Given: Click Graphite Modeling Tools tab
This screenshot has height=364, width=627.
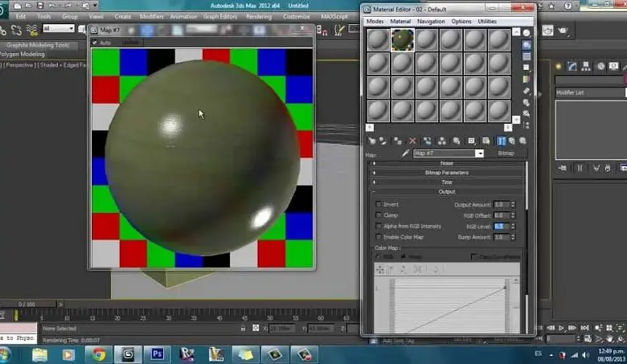Looking at the screenshot, I should [38, 45].
